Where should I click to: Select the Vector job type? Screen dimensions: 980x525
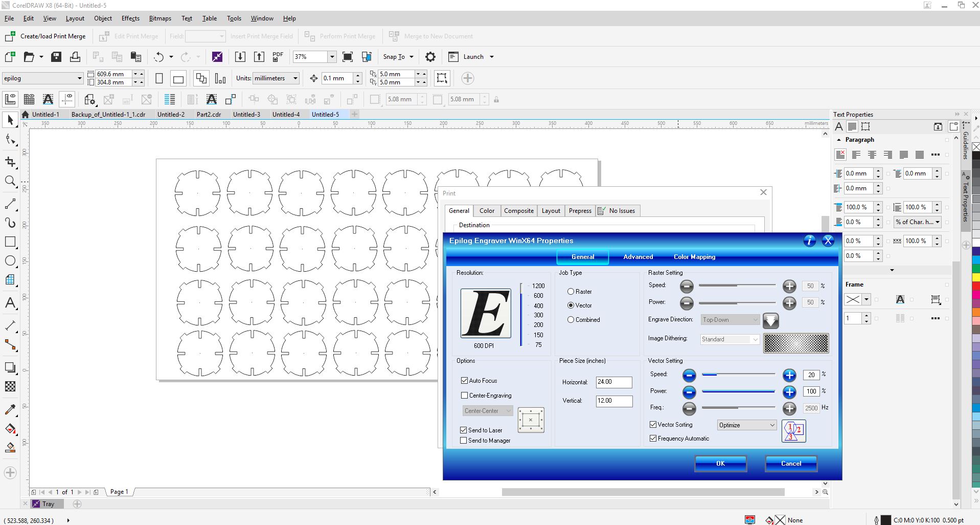click(x=571, y=305)
